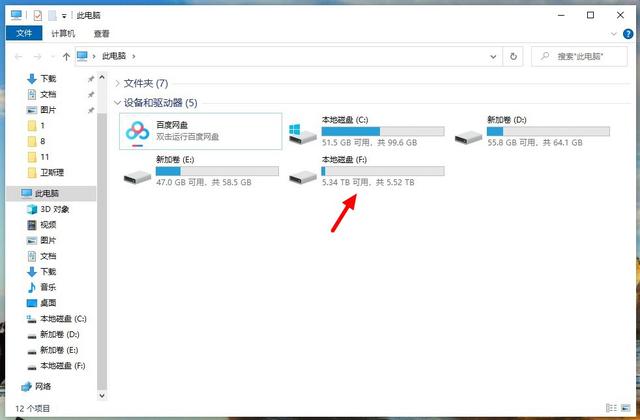
Task: Click the up-directory arrow icon
Action: pos(66,57)
